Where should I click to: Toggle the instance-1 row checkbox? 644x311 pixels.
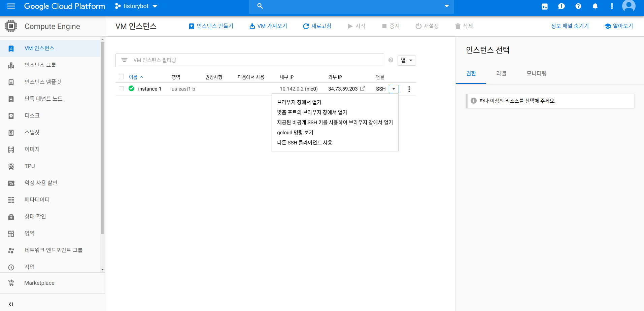(121, 89)
